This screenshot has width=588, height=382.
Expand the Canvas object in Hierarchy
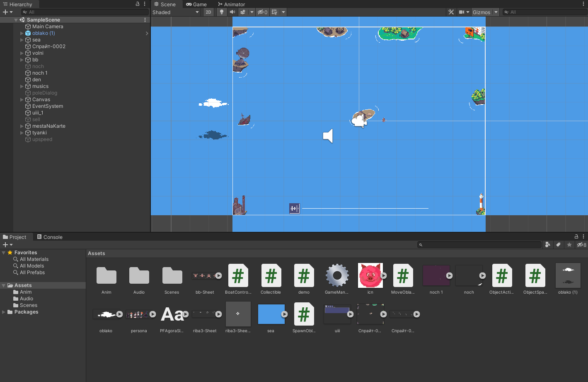pyautogui.click(x=22, y=100)
